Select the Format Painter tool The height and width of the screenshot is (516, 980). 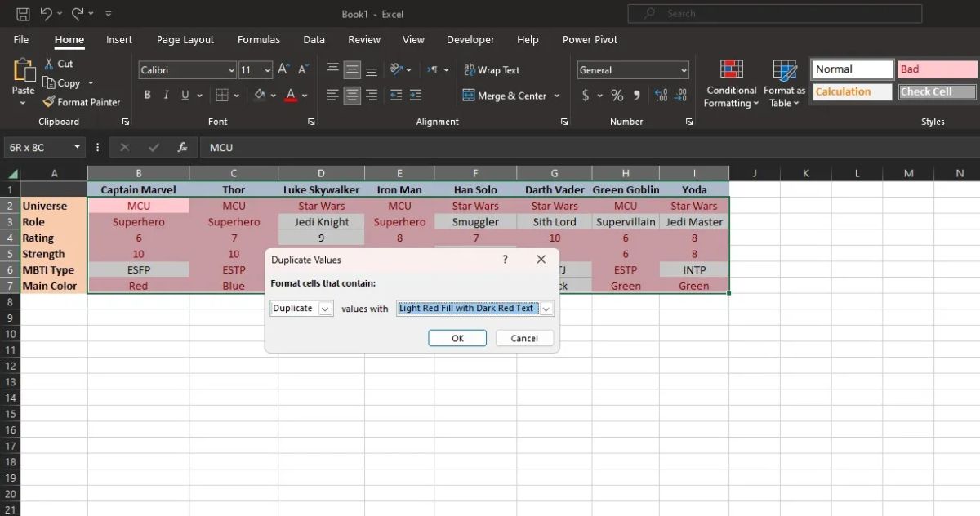82,101
